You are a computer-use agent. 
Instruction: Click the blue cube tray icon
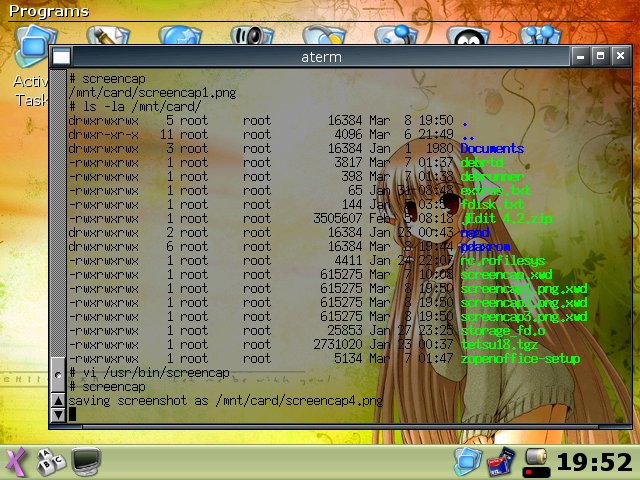coord(467,461)
